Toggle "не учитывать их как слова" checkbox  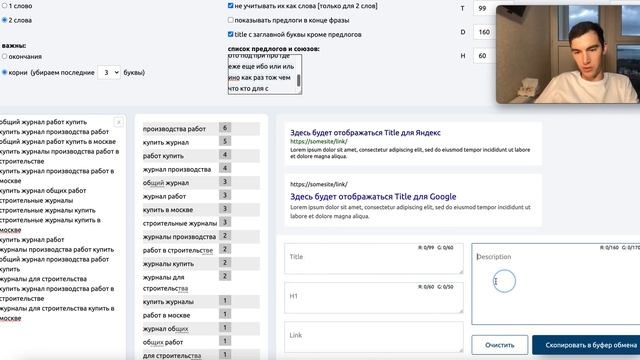pyautogui.click(x=231, y=6)
